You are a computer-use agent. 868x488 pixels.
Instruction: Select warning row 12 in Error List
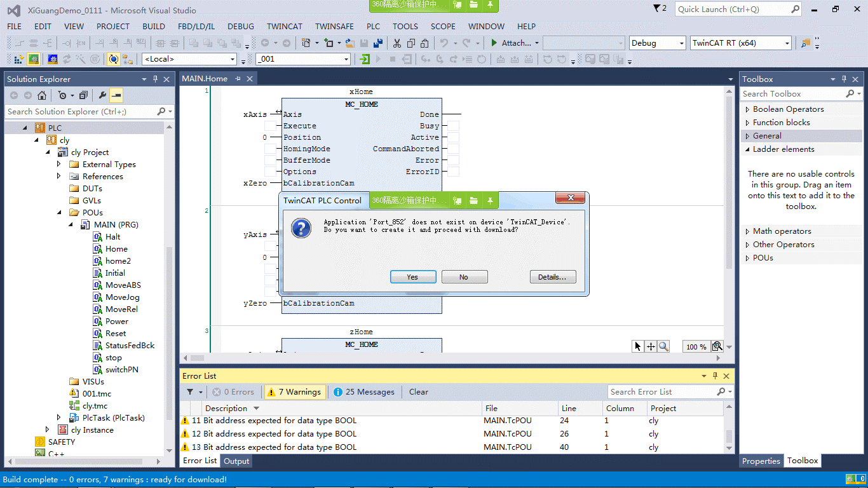[x=451, y=434]
